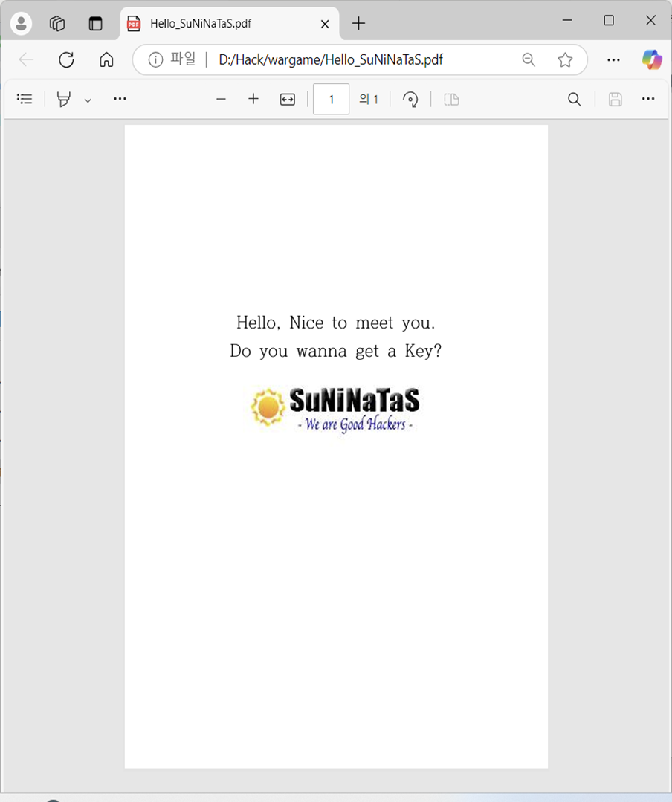Open the browser profile avatar
The width and height of the screenshot is (672, 802).
tap(21, 24)
